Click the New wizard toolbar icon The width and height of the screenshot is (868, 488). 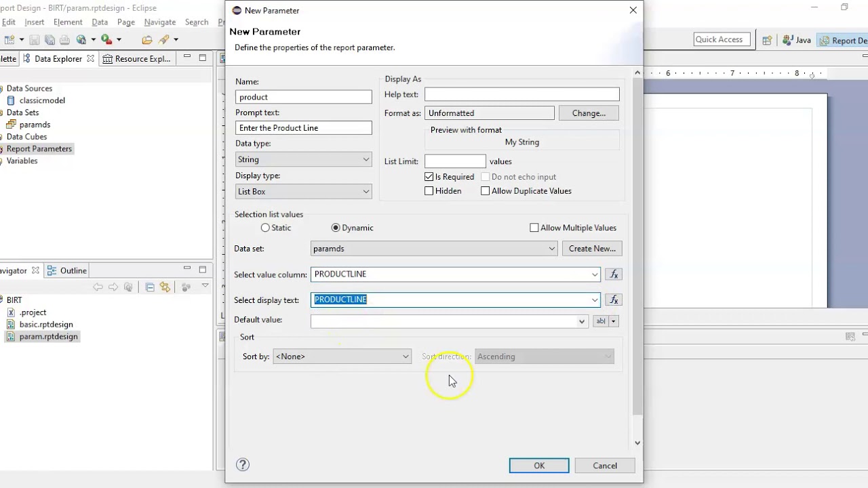(9, 39)
